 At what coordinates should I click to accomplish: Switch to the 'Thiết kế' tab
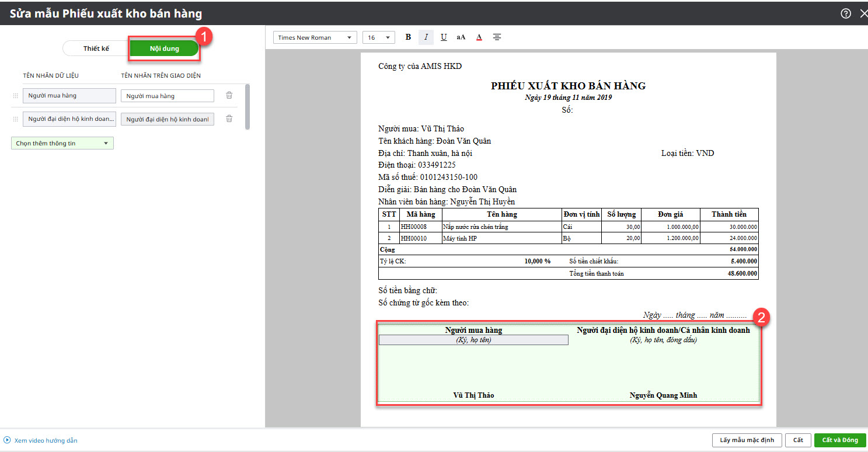click(x=96, y=48)
